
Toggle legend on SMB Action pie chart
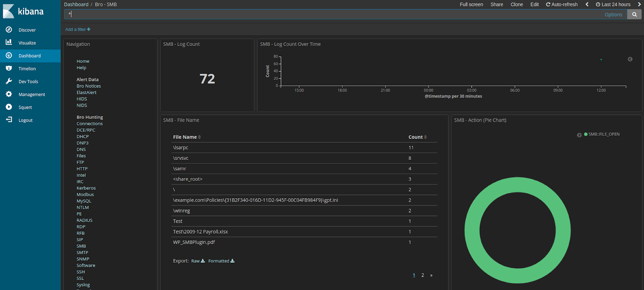[579, 135]
